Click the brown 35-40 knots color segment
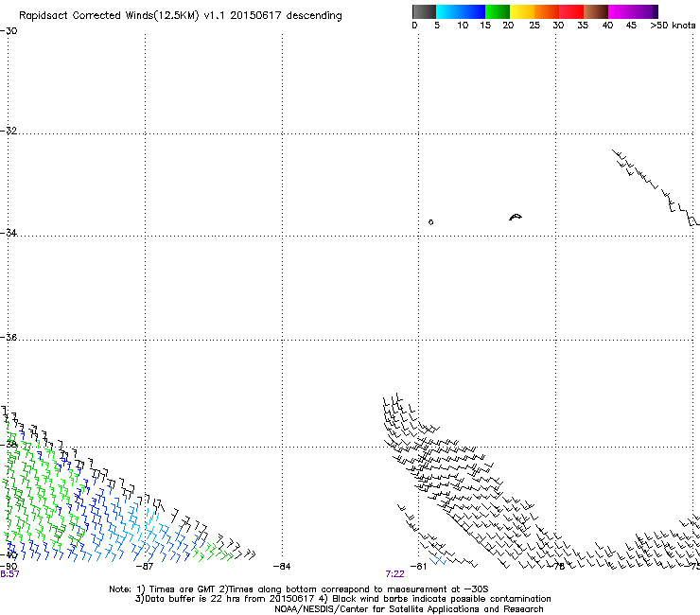The height and width of the screenshot is (615, 700). 596,11
